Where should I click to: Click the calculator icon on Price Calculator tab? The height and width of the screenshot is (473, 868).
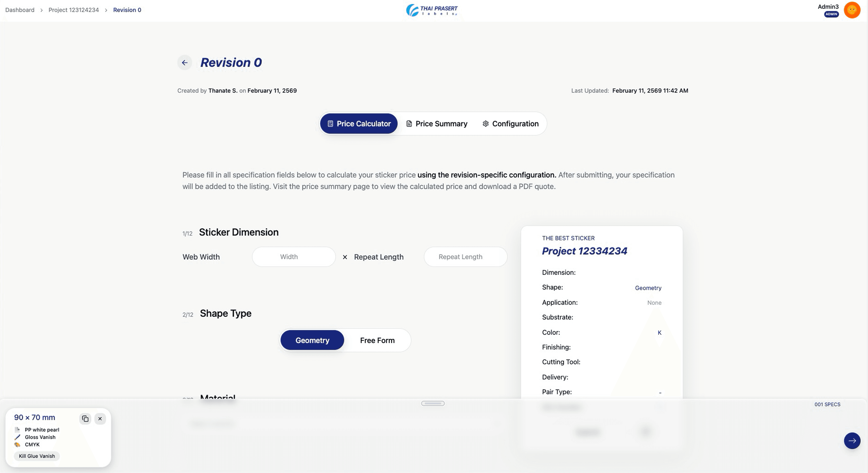click(x=330, y=124)
